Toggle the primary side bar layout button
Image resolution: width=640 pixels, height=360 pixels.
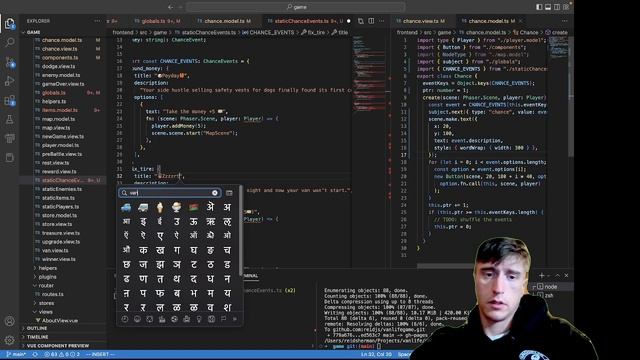point(539,7)
